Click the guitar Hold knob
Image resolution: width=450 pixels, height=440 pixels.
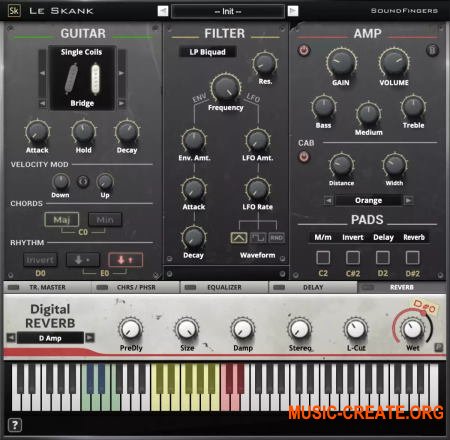point(83,132)
